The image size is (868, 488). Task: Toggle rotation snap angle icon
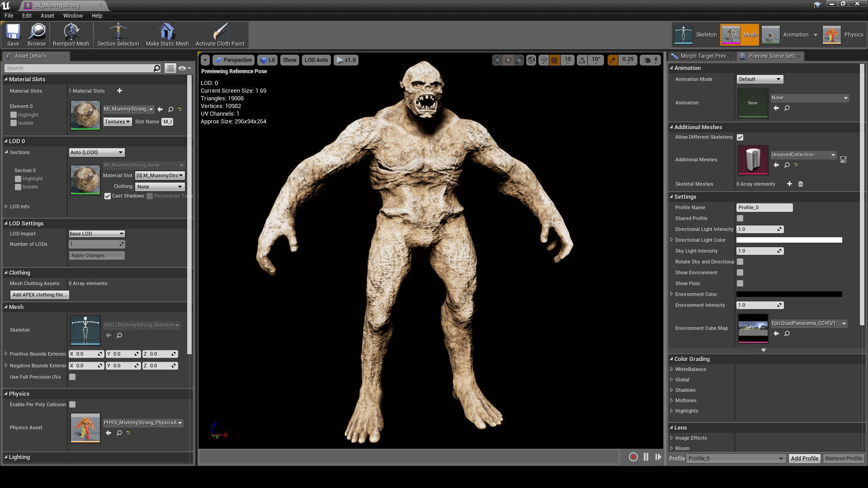pos(582,60)
